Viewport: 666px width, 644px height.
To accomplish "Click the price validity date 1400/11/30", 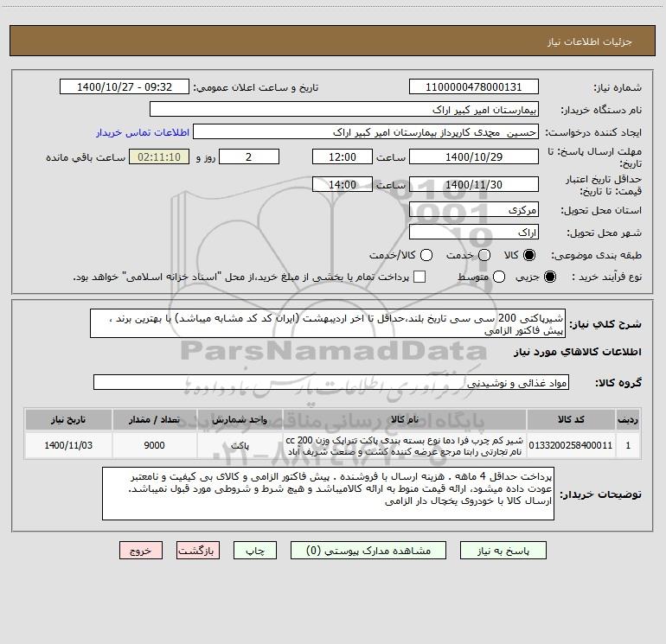I will 474,184.
